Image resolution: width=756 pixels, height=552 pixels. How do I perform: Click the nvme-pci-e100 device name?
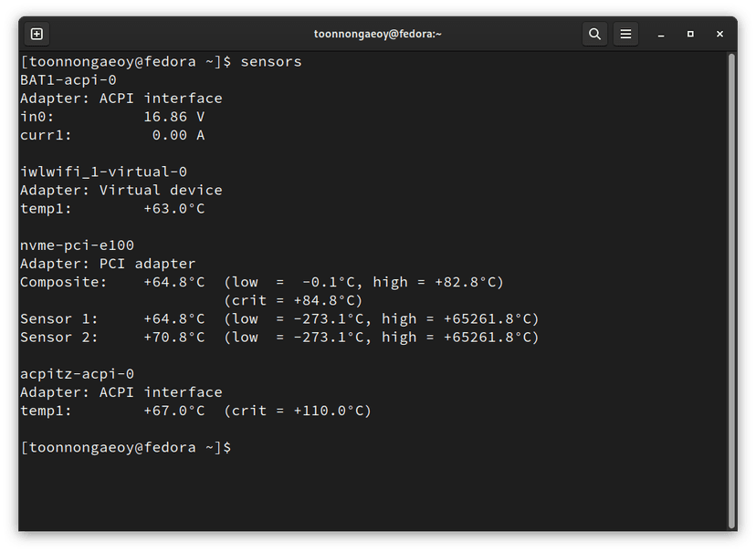tap(77, 245)
